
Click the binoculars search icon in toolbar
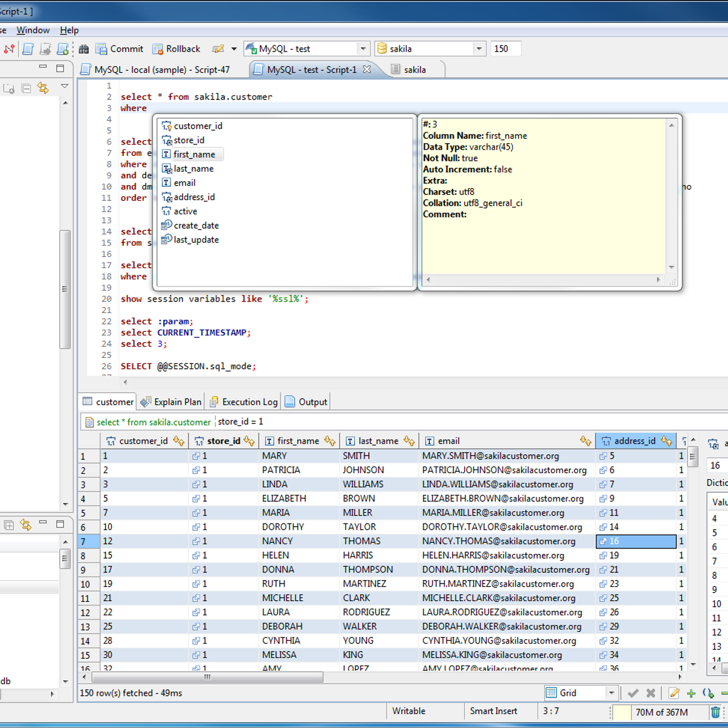pos(84,49)
